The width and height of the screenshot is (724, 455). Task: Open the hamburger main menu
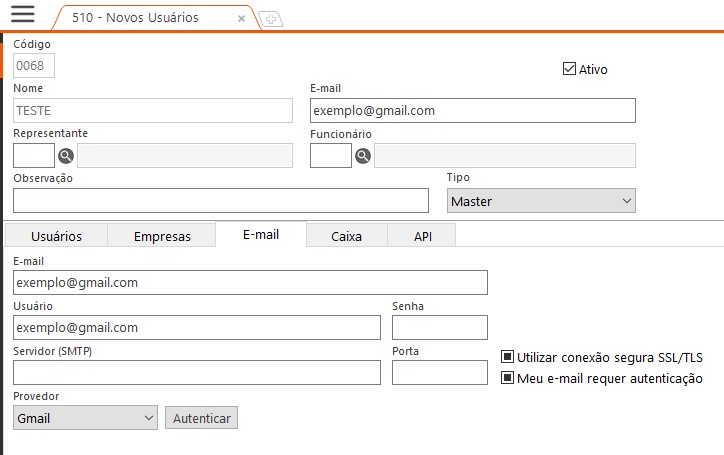coord(21,14)
